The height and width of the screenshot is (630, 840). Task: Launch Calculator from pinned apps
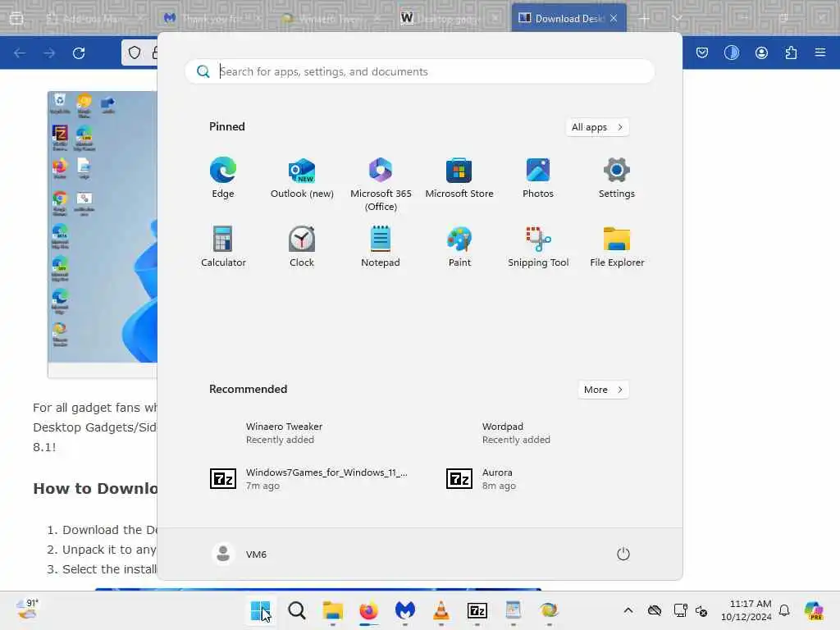tap(223, 246)
